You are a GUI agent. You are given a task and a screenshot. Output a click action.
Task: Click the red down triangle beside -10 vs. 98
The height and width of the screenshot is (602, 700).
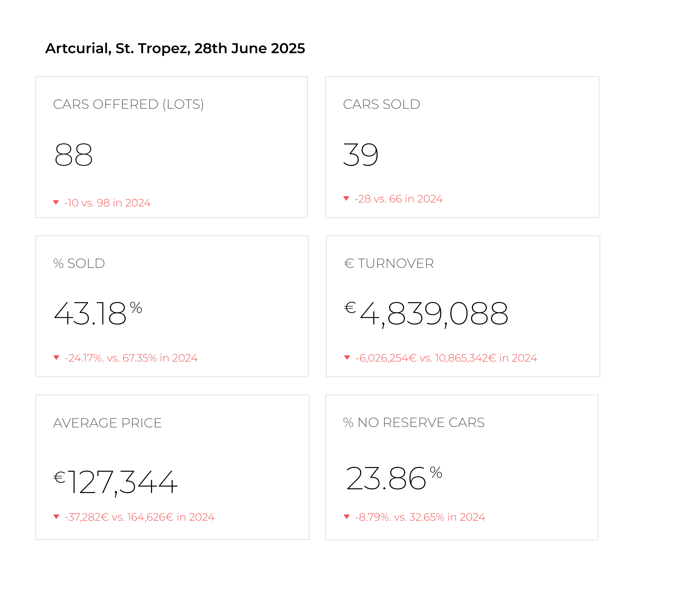pos(56,202)
